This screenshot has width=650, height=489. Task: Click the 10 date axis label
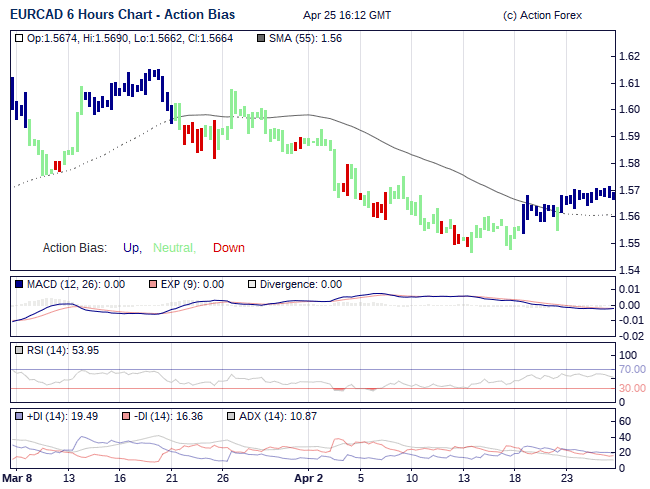[x=412, y=478]
